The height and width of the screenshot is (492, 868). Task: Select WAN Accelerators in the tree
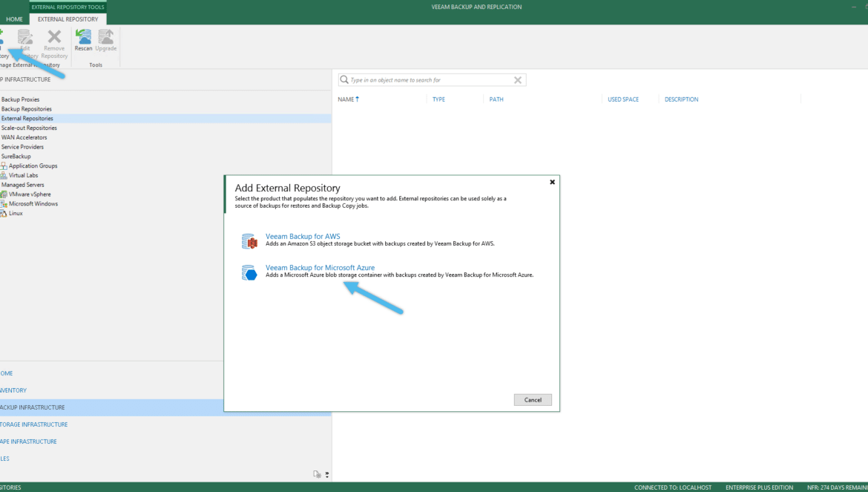(x=24, y=137)
